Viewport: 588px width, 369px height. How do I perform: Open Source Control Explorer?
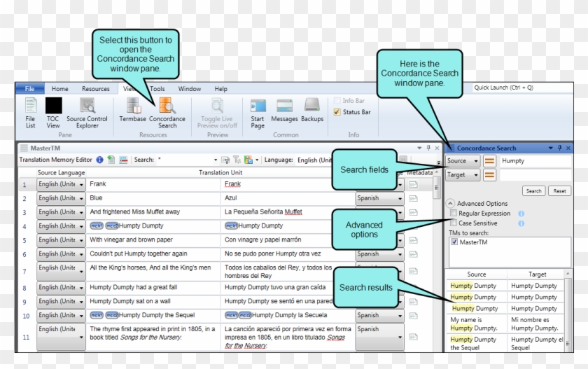tap(87, 113)
